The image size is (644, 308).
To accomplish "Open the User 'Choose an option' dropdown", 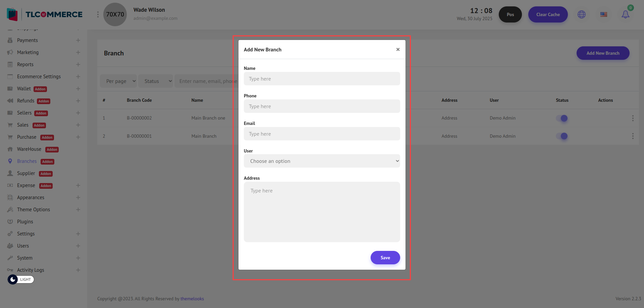I will click(x=322, y=161).
